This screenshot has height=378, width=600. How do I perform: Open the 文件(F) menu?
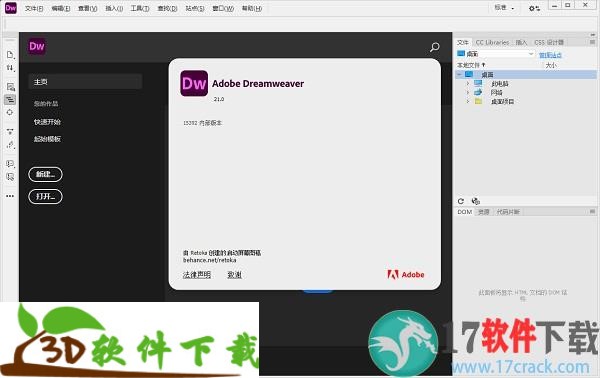pyautogui.click(x=34, y=8)
